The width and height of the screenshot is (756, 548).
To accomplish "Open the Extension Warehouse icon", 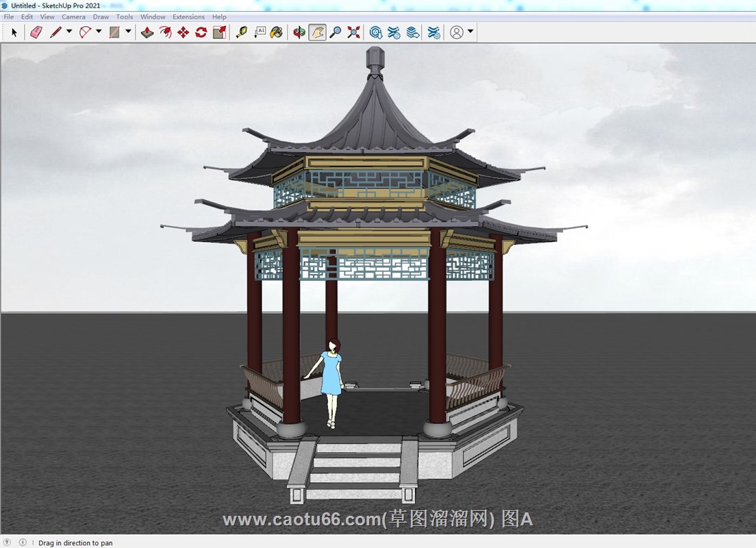I will (x=394, y=32).
